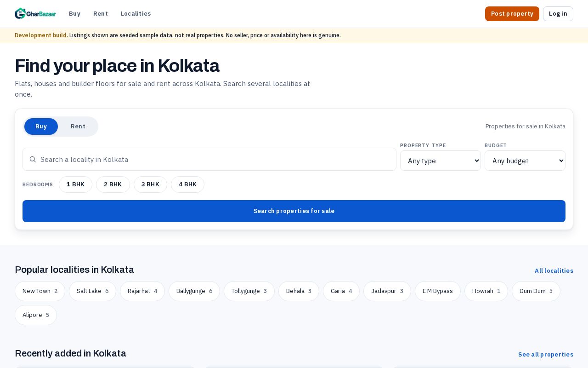The image size is (588, 368).
Task: Select the Jadavpur locality chip
Action: (387, 291)
